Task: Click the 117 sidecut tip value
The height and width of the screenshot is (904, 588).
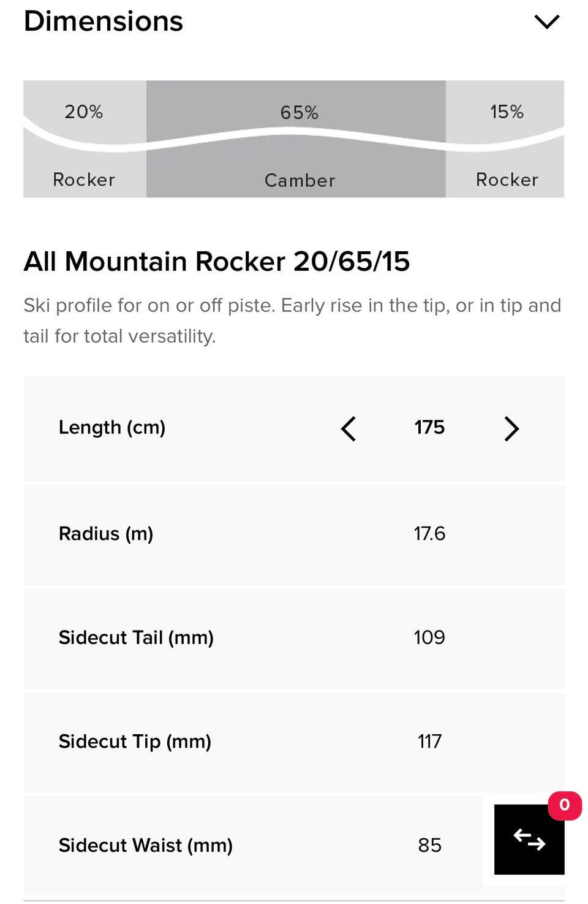Action: pyautogui.click(x=429, y=742)
